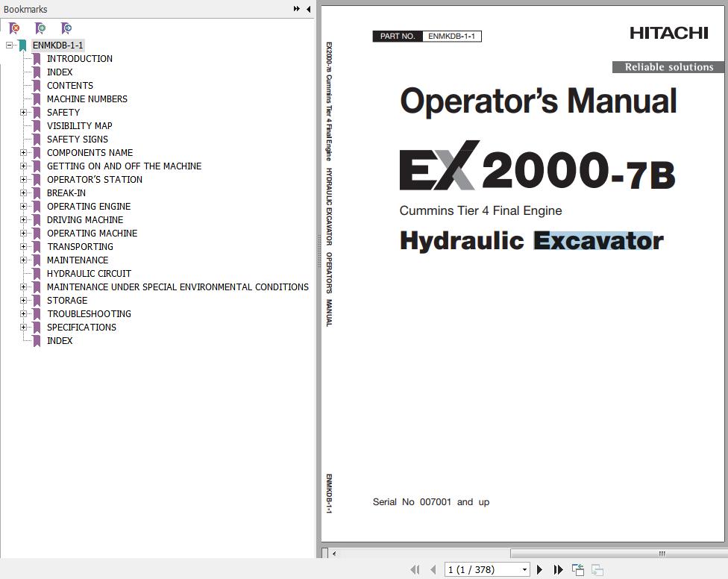Collapse the ENMKDB-1-1 root bookmark
The height and width of the screenshot is (579, 728).
9,45
